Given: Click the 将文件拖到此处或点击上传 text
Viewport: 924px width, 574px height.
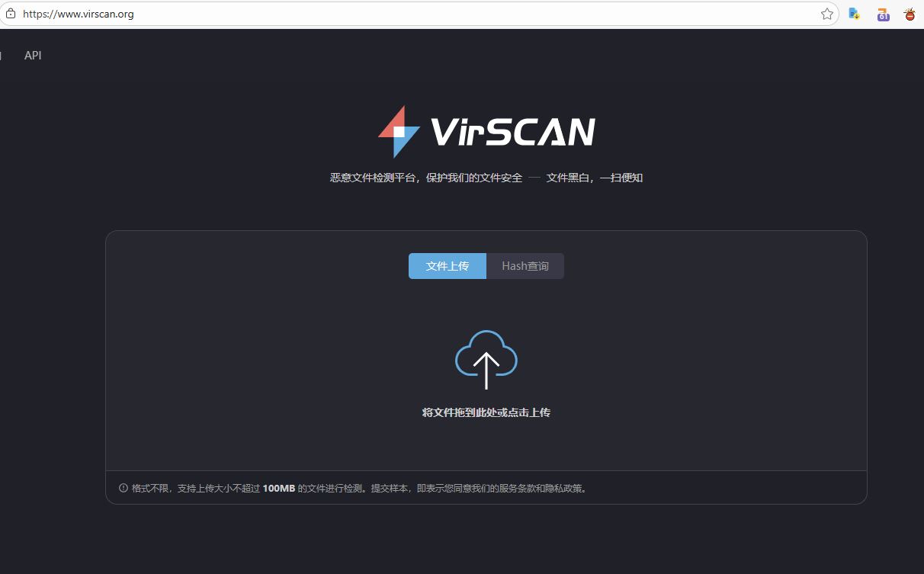Looking at the screenshot, I should 486,412.
